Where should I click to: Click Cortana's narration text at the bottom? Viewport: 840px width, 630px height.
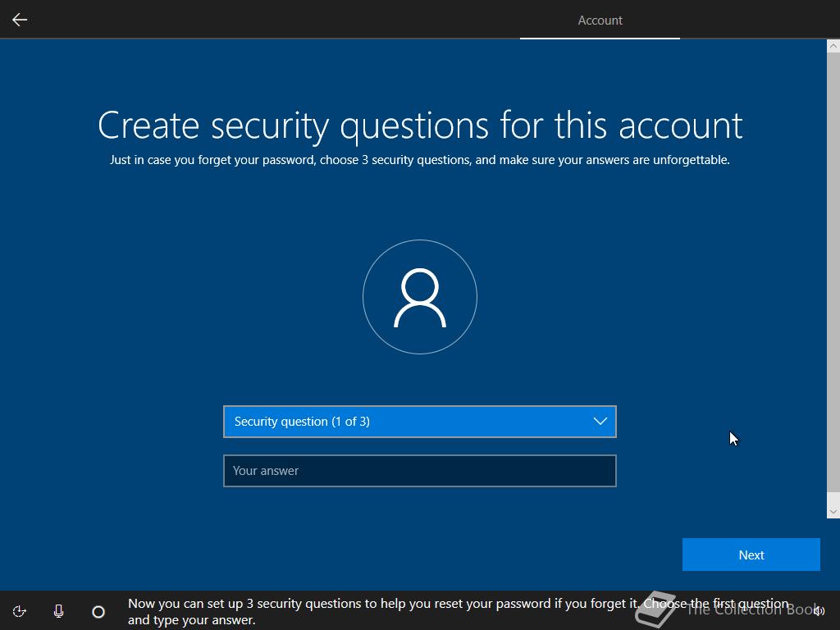377,611
